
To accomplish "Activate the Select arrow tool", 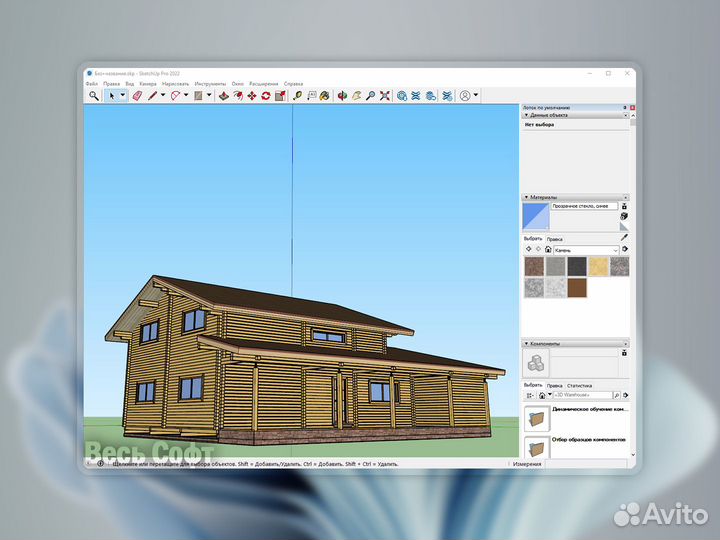I will (x=112, y=96).
